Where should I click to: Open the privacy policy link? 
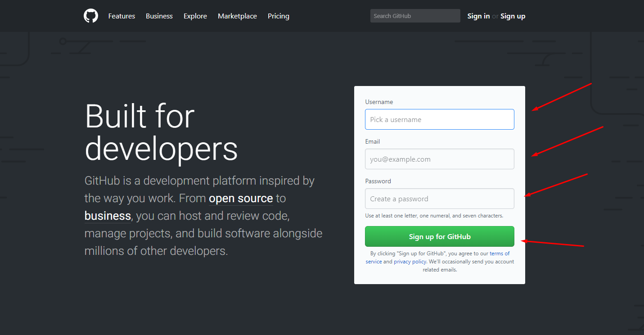pyautogui.click(x=410, y=262)
